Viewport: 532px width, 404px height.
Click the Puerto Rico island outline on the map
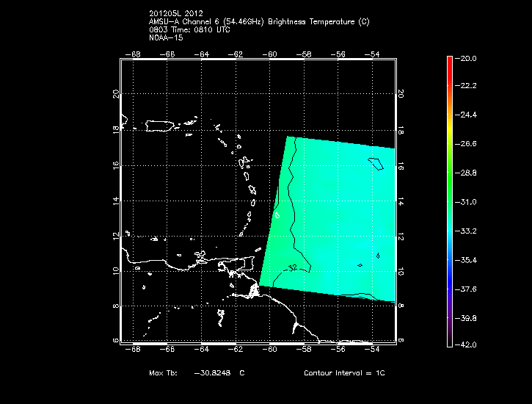159,126
